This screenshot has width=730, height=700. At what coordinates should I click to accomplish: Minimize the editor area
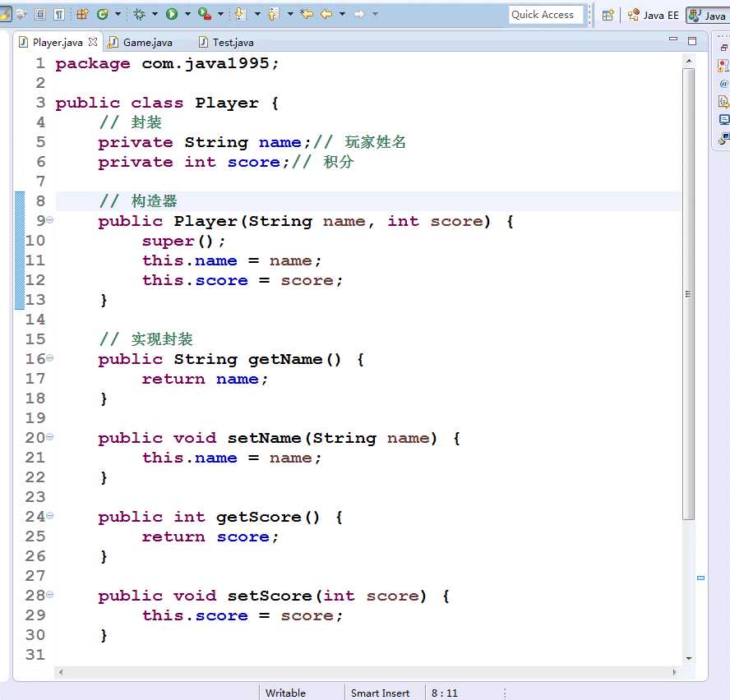tap(673, 39)
